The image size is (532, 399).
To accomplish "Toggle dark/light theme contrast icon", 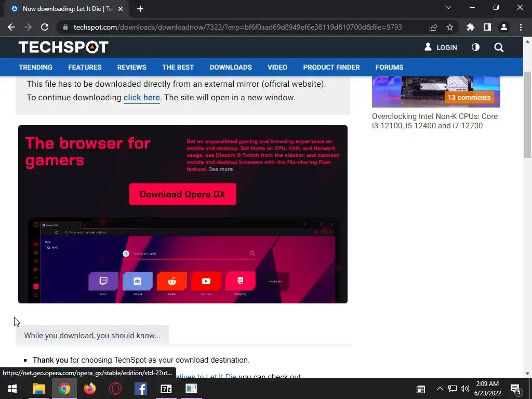I will (x=476, y=47).
